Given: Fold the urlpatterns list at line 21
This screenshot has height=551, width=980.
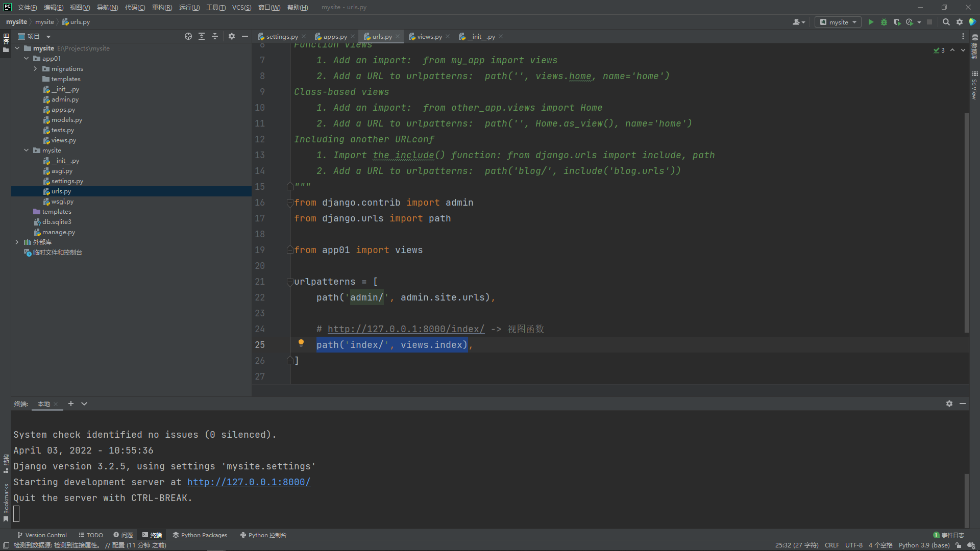Looking at the screenshot, I should point(290,282).
